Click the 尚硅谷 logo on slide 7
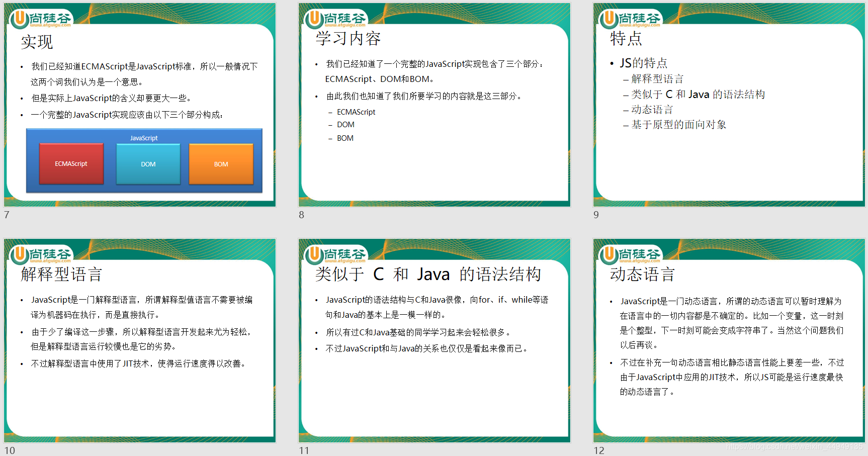868x456 pixels. [42, 19]
